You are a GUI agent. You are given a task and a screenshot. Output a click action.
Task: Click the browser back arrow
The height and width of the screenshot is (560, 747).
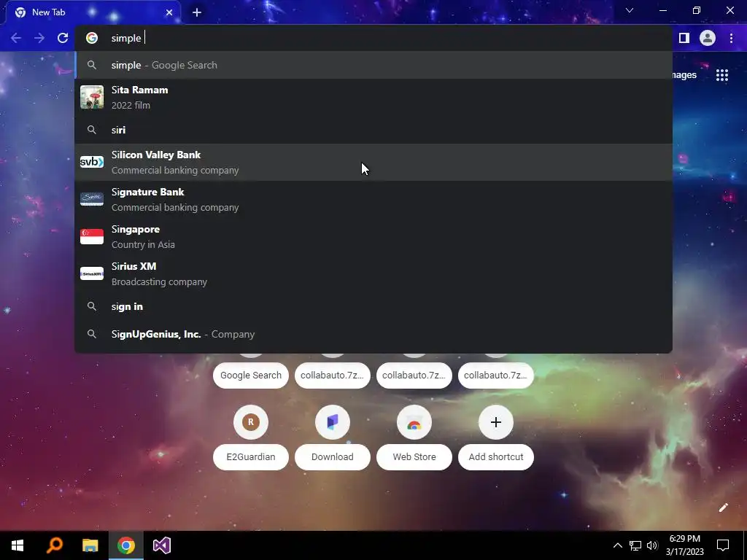click(16, 38)
